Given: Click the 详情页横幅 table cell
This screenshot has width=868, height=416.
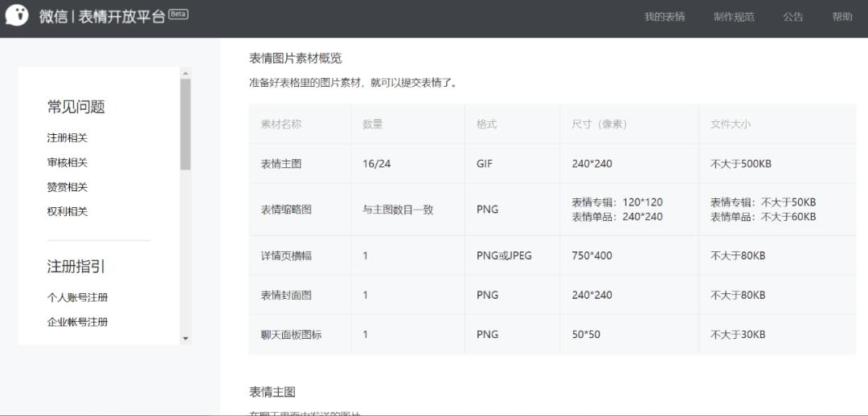Looking at the screenshot, I should (x=286, y=255).
